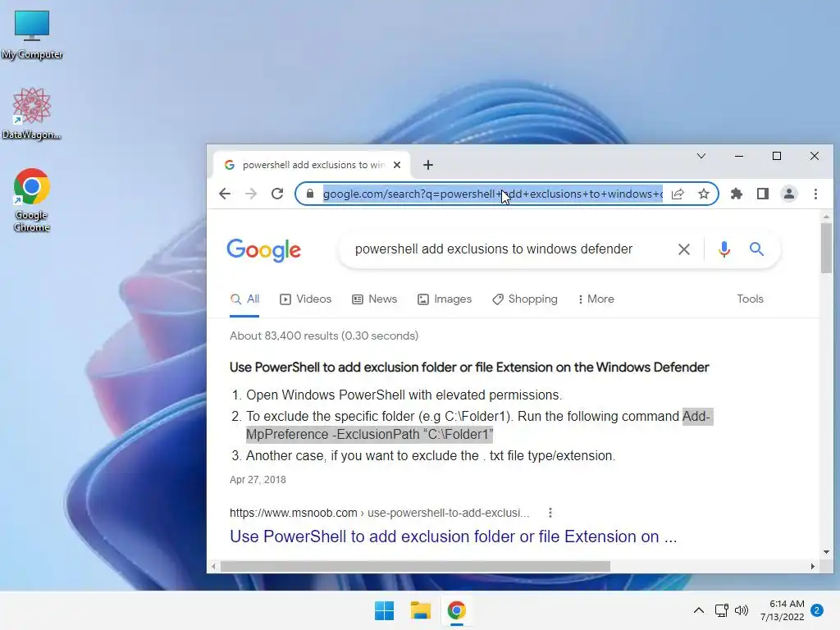This screenshot has height=630, width=840.
Task: Open the Extensions puzzle icon
Action: point(737,194)
